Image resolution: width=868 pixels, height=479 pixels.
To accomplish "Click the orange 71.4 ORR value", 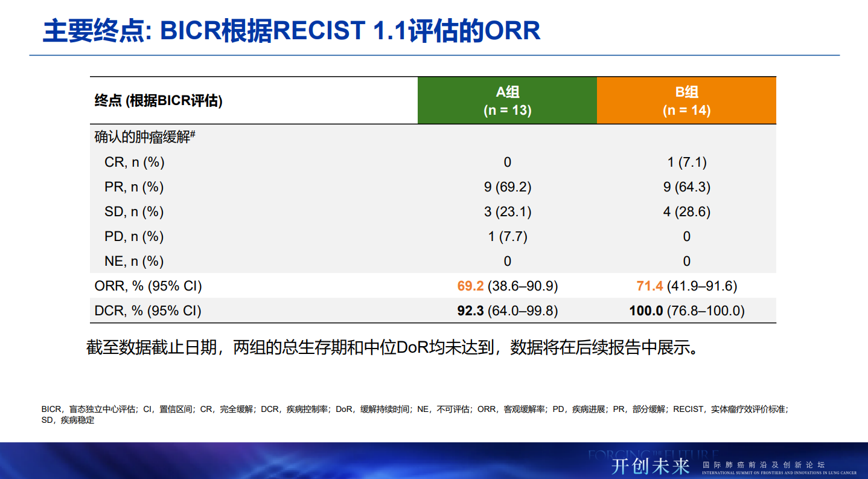I will click(648, 286).
